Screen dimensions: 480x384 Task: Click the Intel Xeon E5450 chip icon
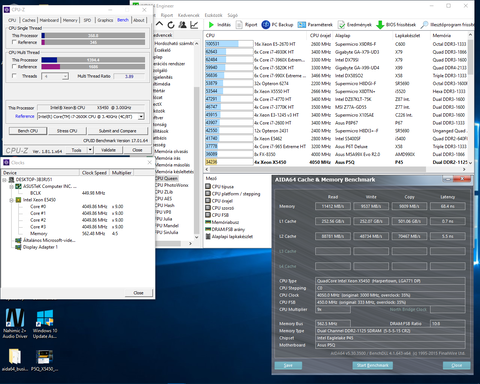point(19,200)
